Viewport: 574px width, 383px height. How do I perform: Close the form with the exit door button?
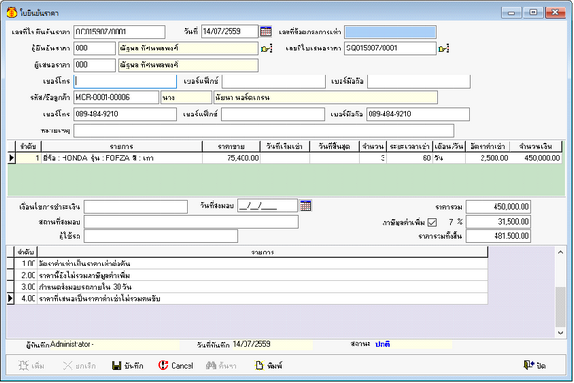[535, 365]
